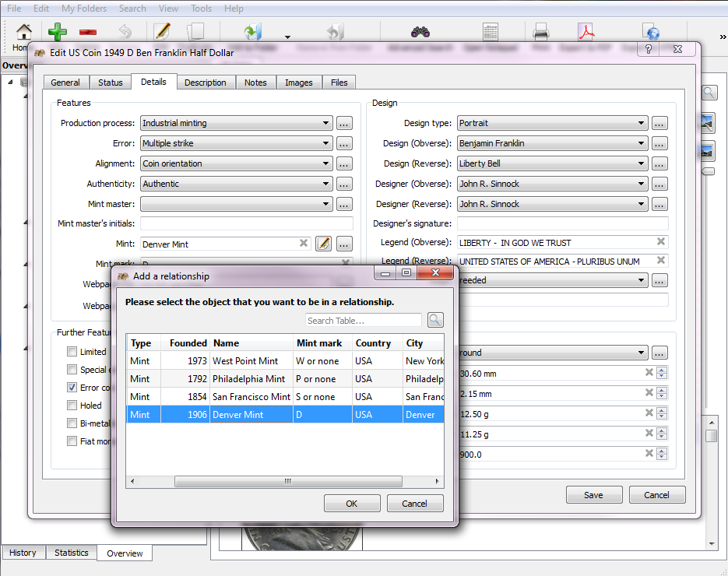Clear the 12.50 g value
This screenshot has height=576, width=728.
(x=649, y=413)
